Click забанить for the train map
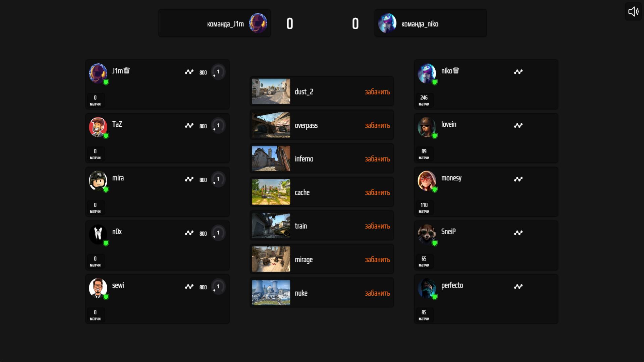644x362 pixels. (377, 226)
